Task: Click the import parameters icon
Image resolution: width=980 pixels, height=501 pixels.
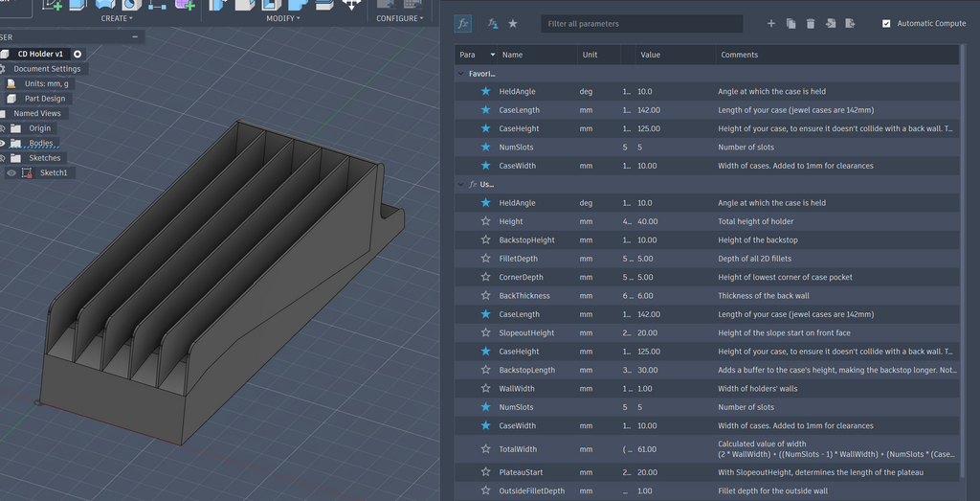Action: pyautogui.click(x=831, y=24)
